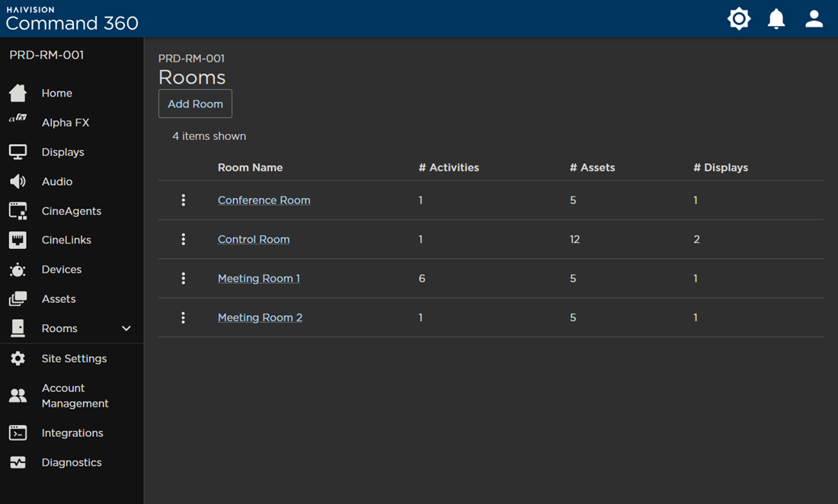The width and height of the screenshot is (838, 504).
Task: Open the Audio menu item
Action: 56,181
